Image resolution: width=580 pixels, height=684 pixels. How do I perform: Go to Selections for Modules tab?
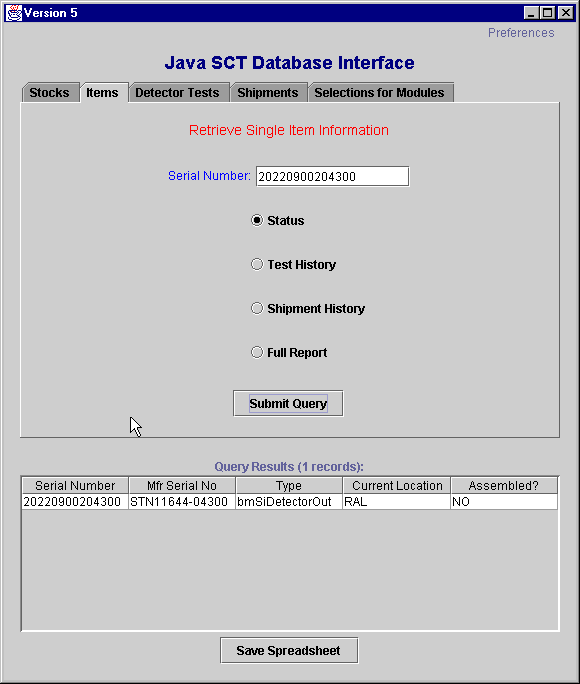coord(379,92)
